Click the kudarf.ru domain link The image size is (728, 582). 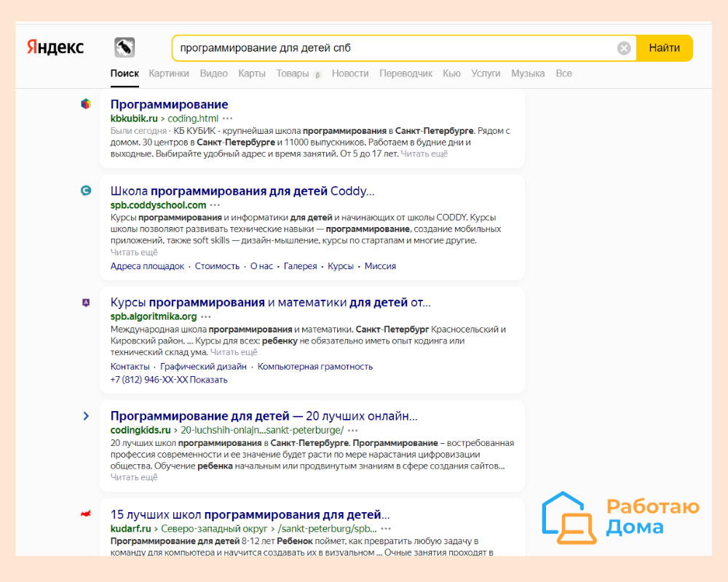(x=131, y=529)
